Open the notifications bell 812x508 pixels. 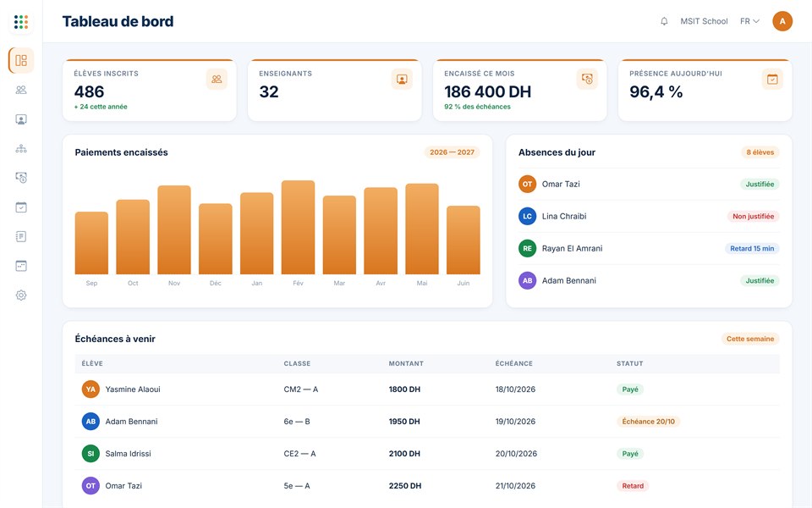664,21
